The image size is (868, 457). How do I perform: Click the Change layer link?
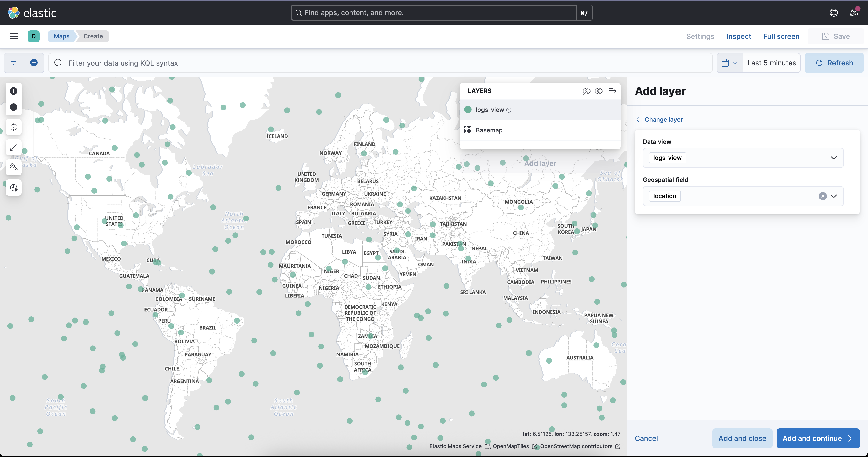click(x=663, y=120)
